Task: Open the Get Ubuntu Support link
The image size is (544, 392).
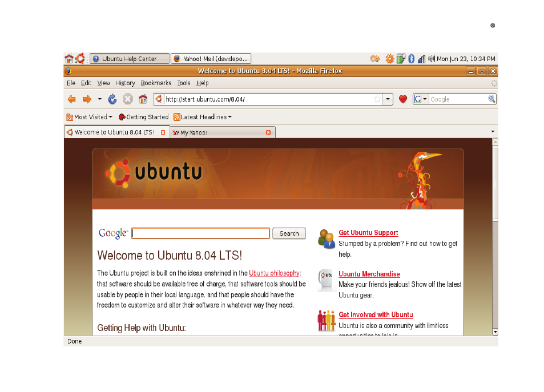Action: [x=368, y=233]
